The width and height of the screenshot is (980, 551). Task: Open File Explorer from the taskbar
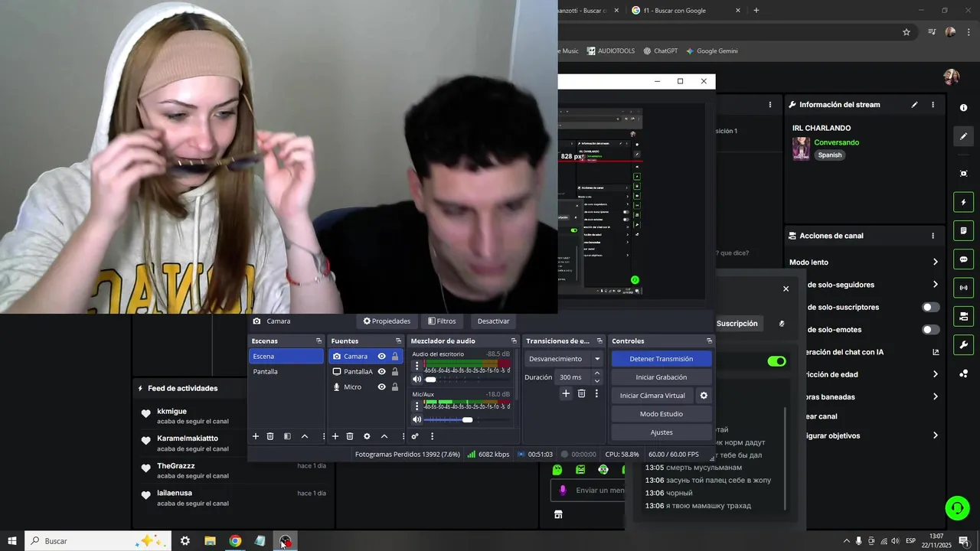click(210, 541)
